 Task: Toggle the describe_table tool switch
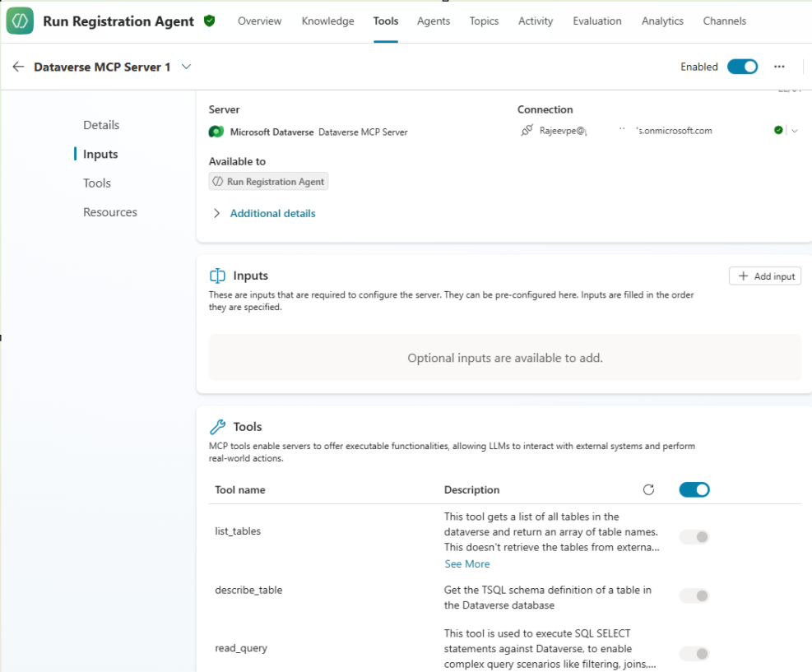(694, 596)
